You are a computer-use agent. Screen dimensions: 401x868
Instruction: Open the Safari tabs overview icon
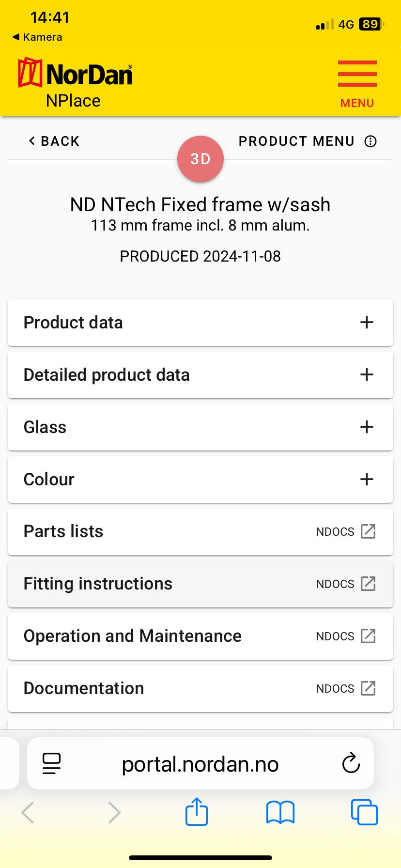364,812
